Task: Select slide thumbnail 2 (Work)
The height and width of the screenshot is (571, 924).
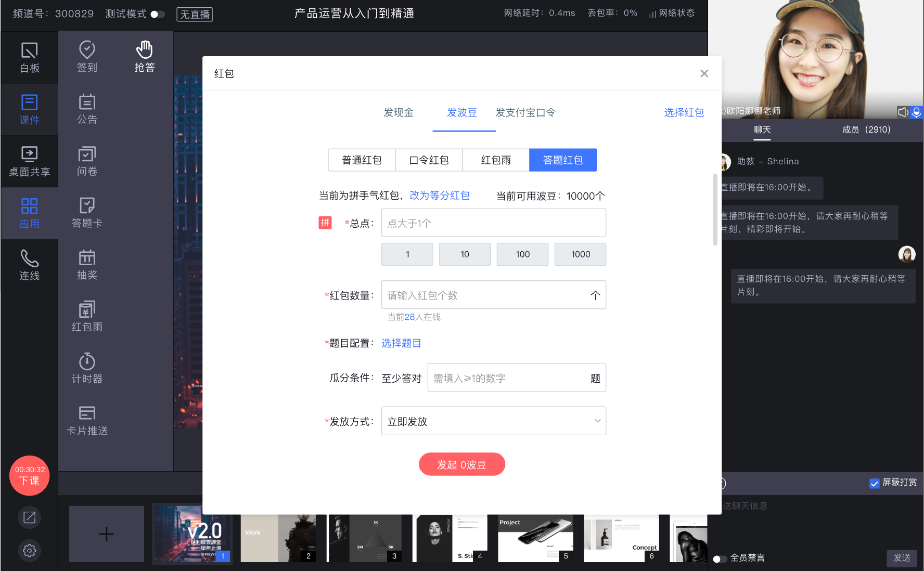Action: click(x=278, y=538)
